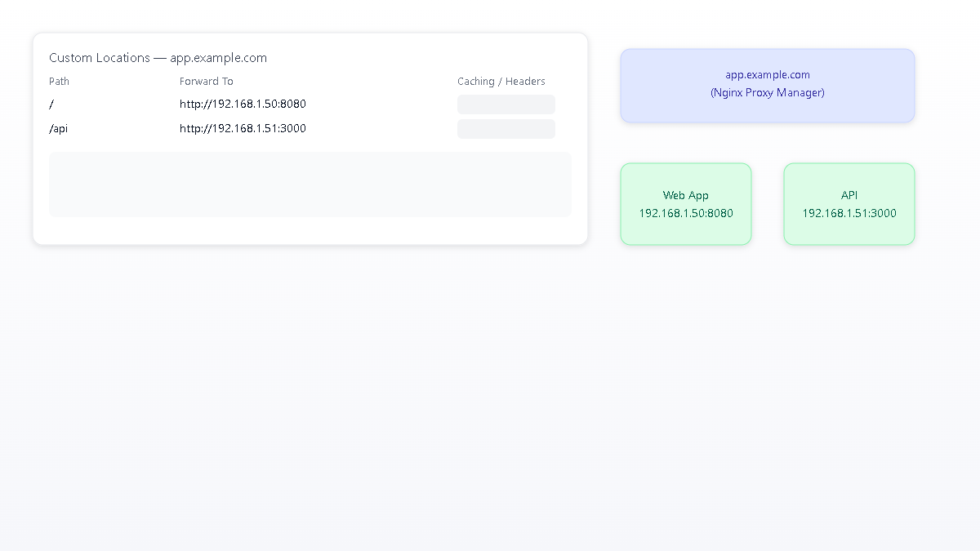Open the link http://192.168.1.50:8080
The height and width of the screenshot is (551, 980).
click(243, 104)
